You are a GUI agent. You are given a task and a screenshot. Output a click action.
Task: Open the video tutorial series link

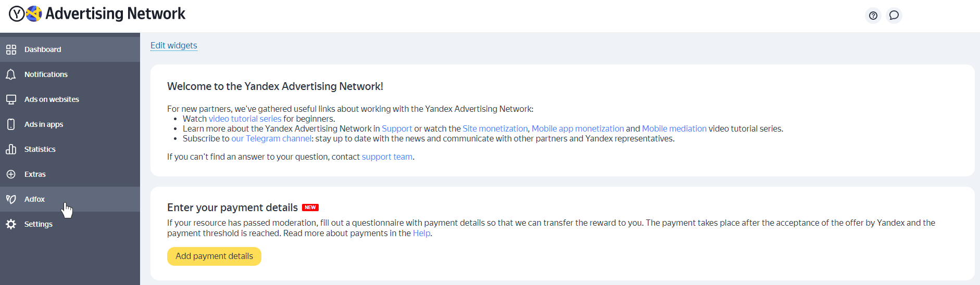pyautogui.click(x=245, y=119)
